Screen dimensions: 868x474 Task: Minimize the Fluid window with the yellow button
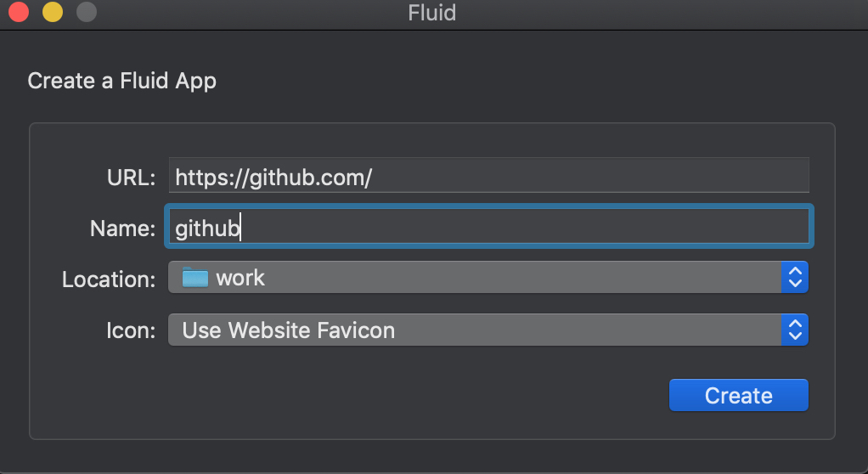[x=53, y=12]
